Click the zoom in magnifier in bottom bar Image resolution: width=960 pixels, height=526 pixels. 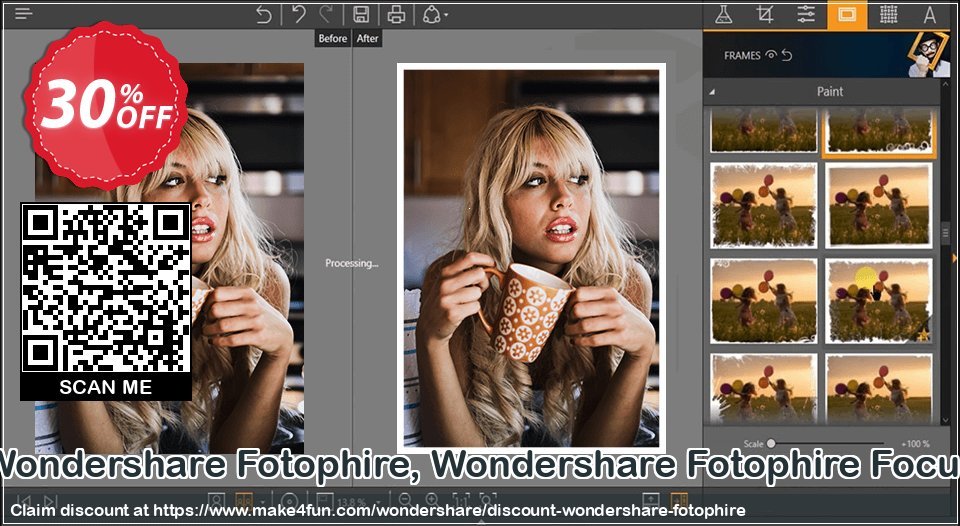coord(432,500)
